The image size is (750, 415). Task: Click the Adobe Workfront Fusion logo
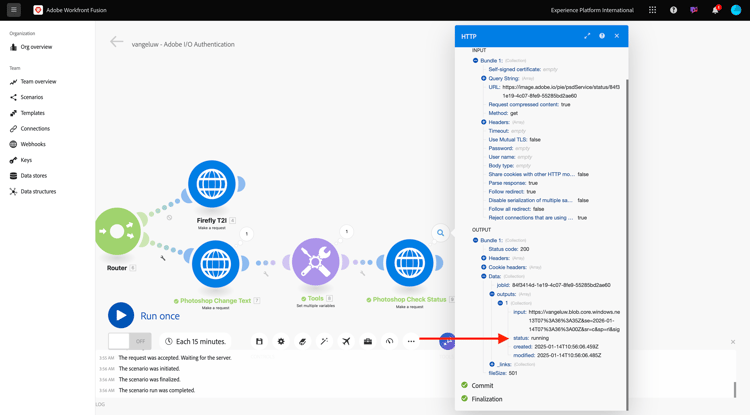[38, 10]
